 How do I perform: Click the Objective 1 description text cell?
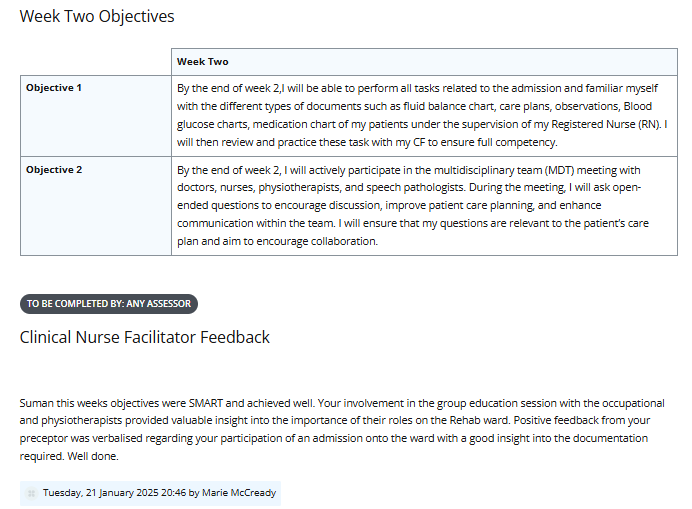(424, 116)
